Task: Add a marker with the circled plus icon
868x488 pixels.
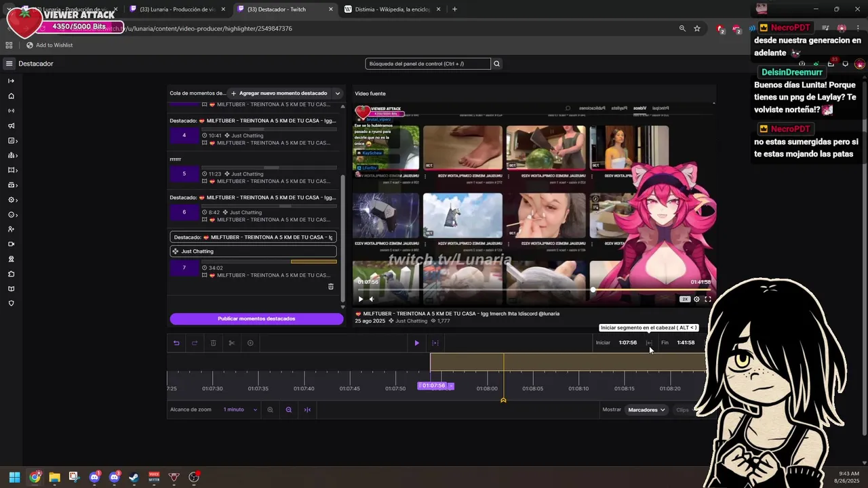Action: coord(250,343)
